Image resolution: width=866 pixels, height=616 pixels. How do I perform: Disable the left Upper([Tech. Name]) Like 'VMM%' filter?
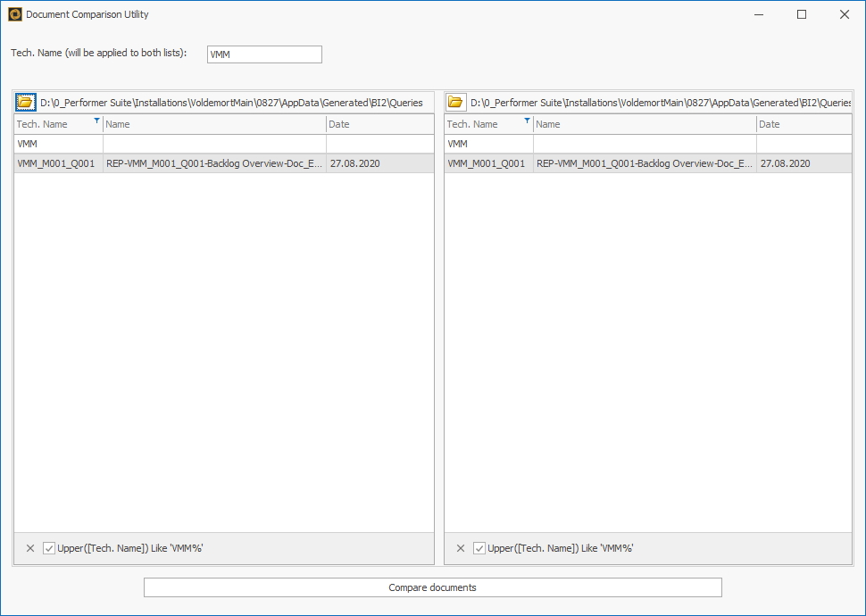49,547
